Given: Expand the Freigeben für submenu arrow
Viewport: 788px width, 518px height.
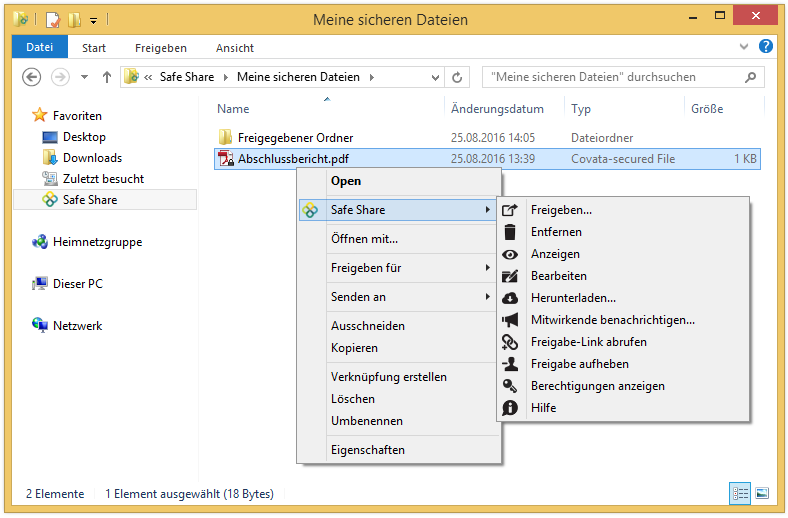Looking at the screenshot, I should (x=487, y=268).
